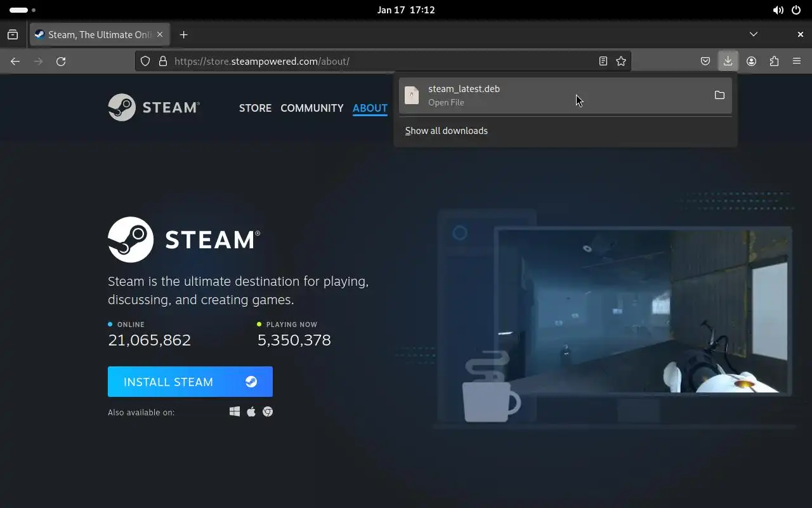Click the back navigation arrow
Image resolution: width=812 pixels, height=508 pixels.
click(x=15, y=61)
